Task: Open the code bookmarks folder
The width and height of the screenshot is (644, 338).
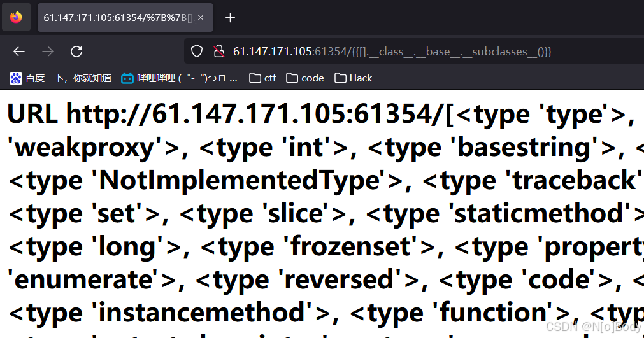Action: pyautogui.click(x=304, y=78)
